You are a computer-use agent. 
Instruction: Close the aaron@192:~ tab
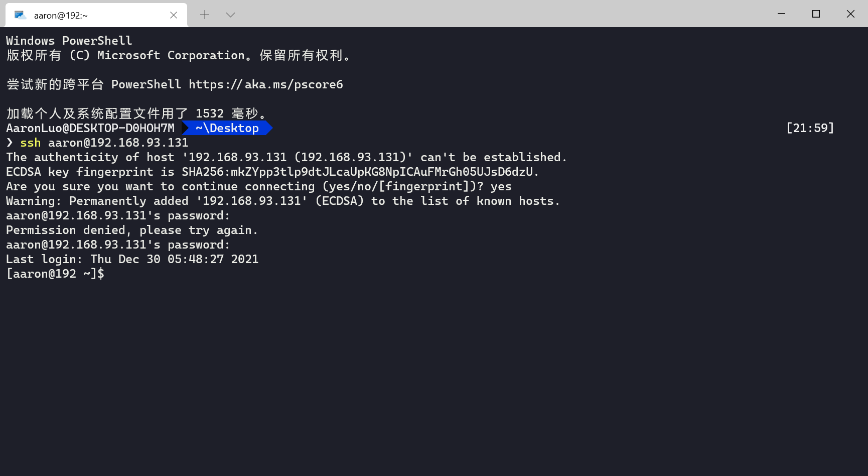click(x=174, y=15)
